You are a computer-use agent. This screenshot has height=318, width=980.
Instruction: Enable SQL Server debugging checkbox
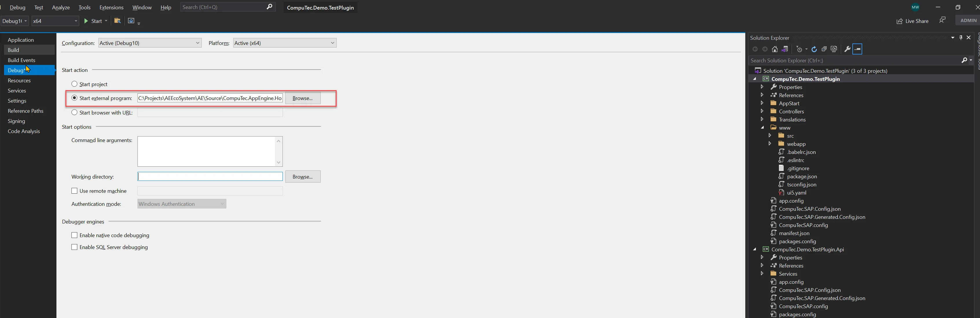coord(74,247)
